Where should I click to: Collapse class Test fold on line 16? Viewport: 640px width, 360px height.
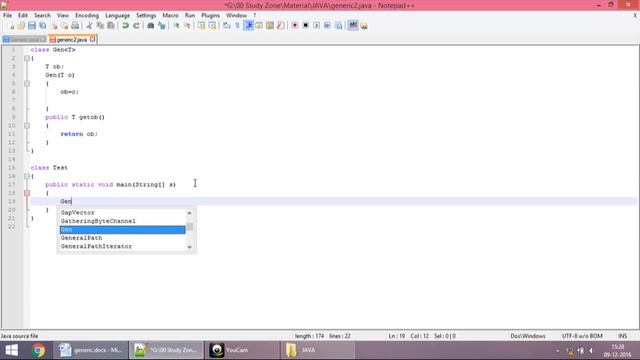(x=27, y=176)
